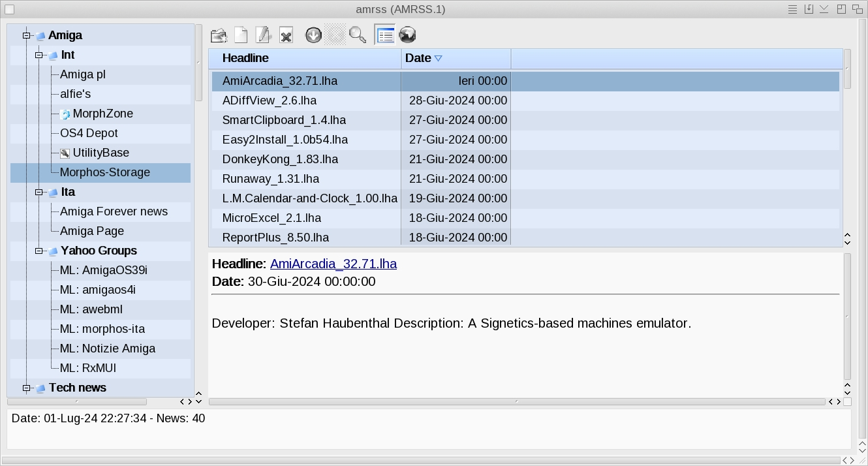Click the globe browser icon
This screenshot has height=466, width=868.
pyautogui.click(x=407, y=35)
